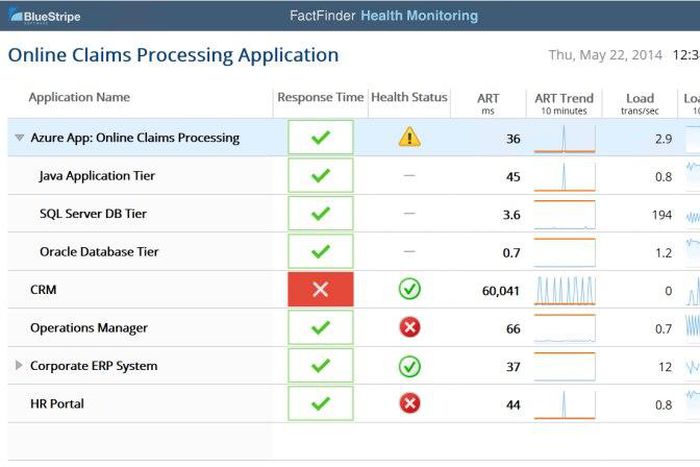Click HR Portal response time checkmark
700x467 pixels.
(x=321, y=404)
